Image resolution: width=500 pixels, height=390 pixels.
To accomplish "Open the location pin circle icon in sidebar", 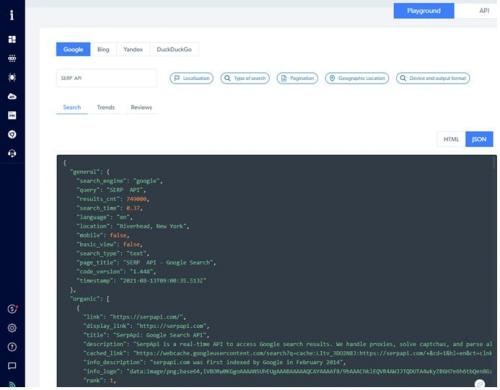I will 12,134.
